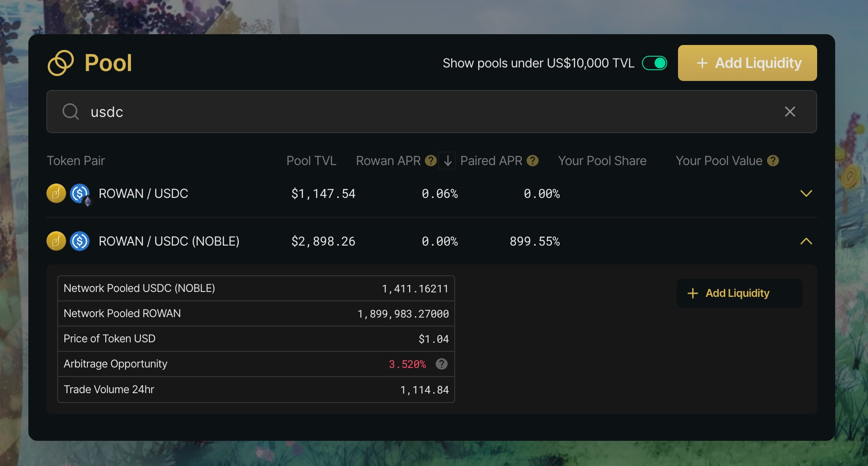Click the Paired APR help icon
The height and width of the screenshot is (466, 868).
[x=533, y=161]
